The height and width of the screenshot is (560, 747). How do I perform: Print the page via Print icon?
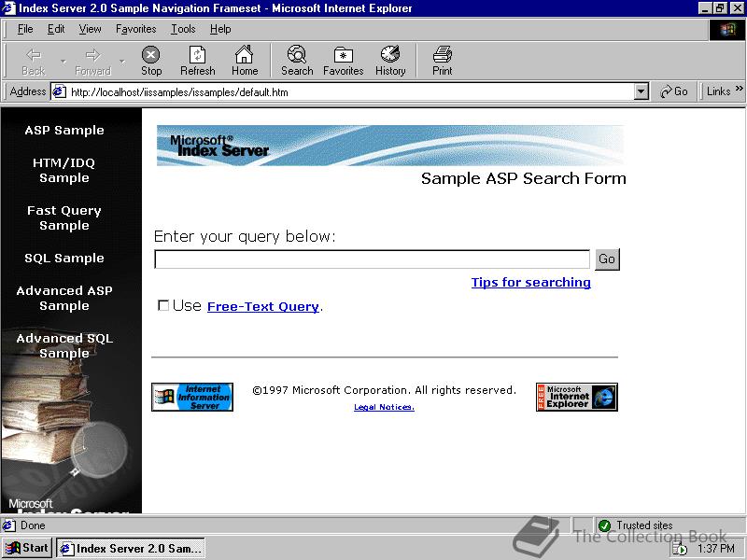tap(442, 62)
